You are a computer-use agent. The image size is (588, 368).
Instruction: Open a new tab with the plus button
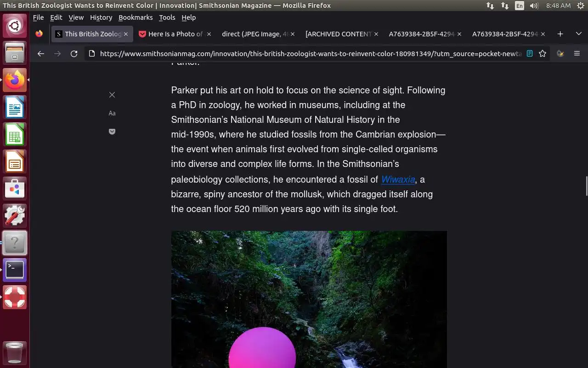pos(560,34)
